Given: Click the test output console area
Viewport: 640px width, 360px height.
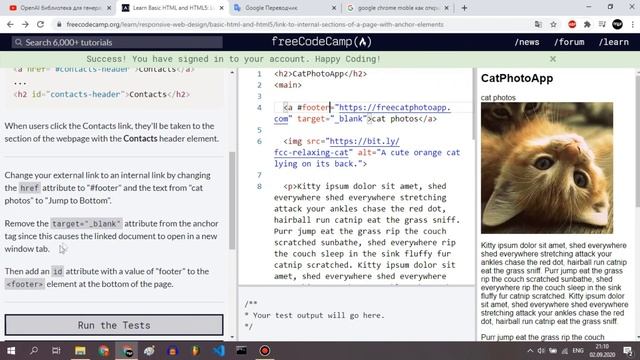Looking at the screenshot, I should click(356, 314).
